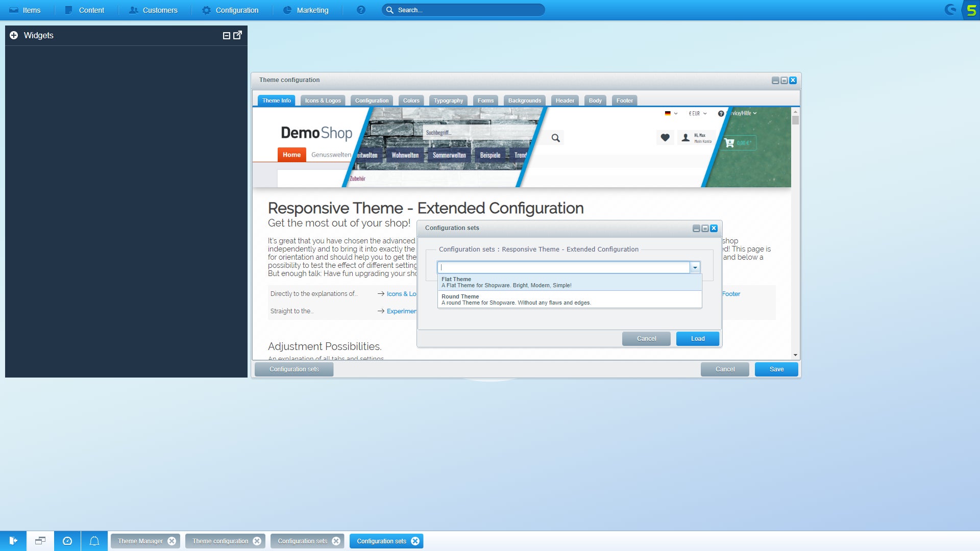Open the Marketing menu
Image resolution: width=980 pixels, height=551 pixels.
[x=306, y=10]
